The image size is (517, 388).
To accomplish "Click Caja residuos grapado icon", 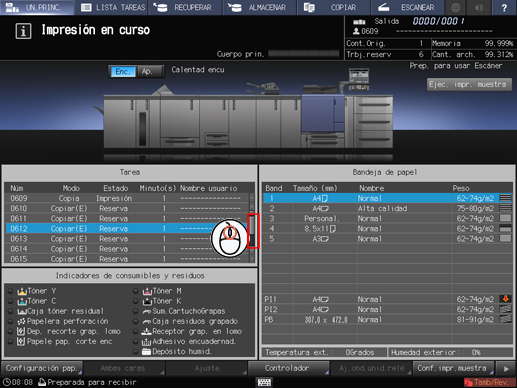I will coord(147,322).
